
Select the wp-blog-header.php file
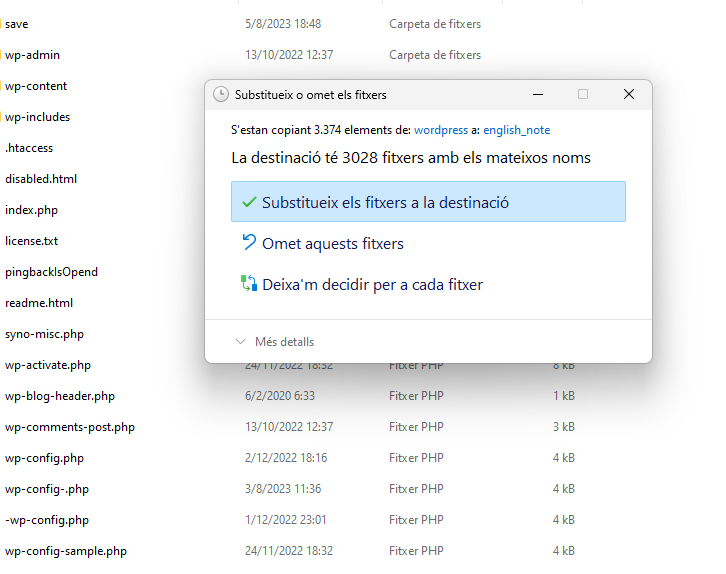[x=59, y=396]
